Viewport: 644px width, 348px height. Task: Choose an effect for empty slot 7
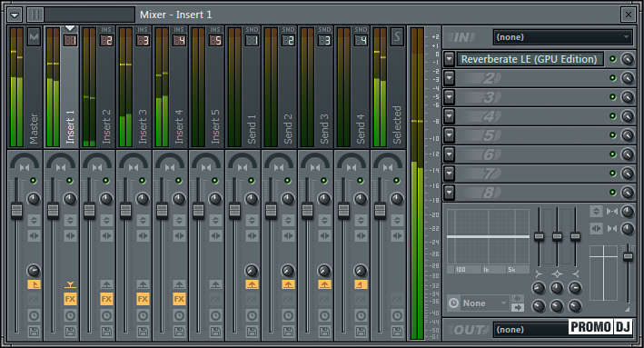pos(530,173)
